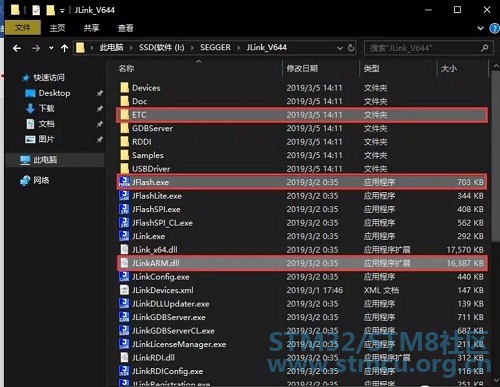Click the pin icon beside Desktop
Image resolution: width=500 pixels, height=387 pixels.
click(x=99, y=93)
